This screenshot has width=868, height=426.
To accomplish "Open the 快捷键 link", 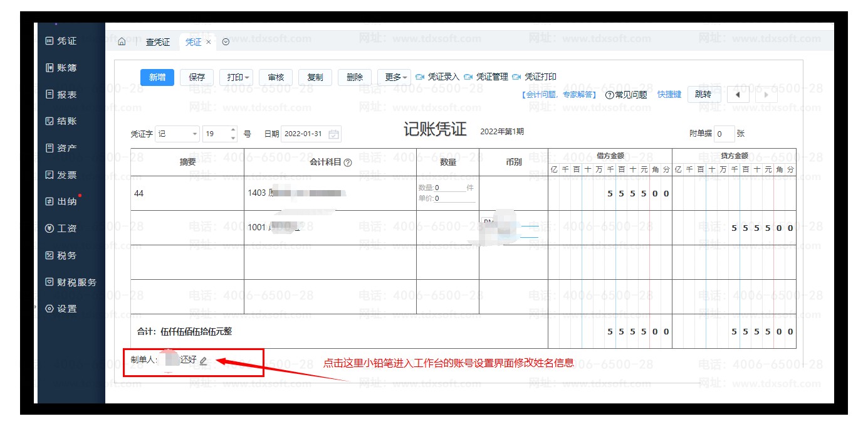I will [x=669, y=95].
